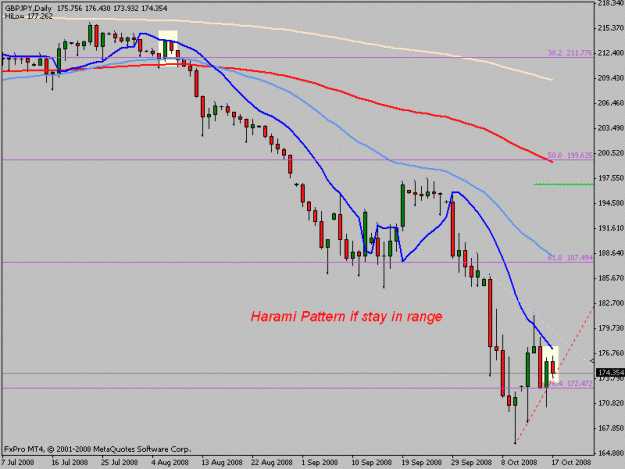This screenshot has height=469, width=625.
Task: Select the 50.0 199.635 Fibonacci level label
Action: tap(570, 155)
